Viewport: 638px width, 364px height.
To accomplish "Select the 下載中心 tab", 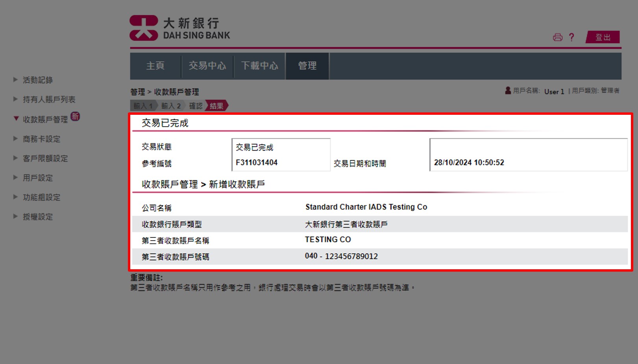I will tap(259, 66).
